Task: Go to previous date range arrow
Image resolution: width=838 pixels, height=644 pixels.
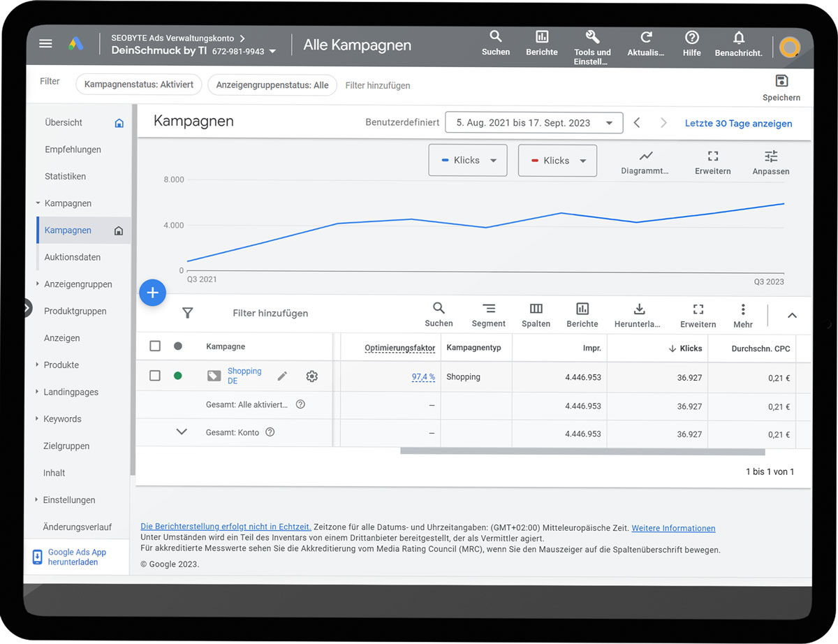Action: [x=637, y=122]
